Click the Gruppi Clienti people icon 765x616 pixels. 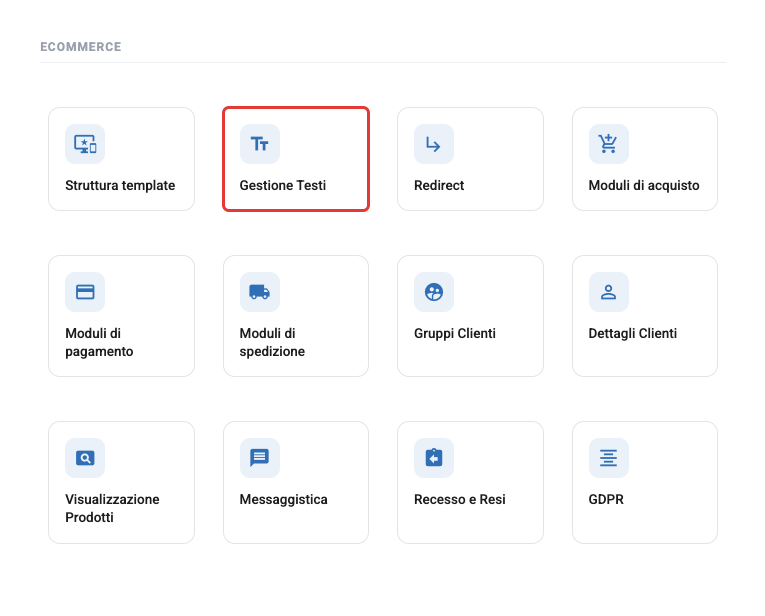coord(434,292)
